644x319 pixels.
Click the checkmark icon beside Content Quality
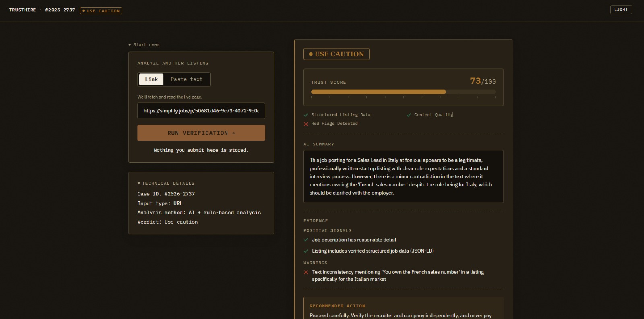click(x=409, y=115)
